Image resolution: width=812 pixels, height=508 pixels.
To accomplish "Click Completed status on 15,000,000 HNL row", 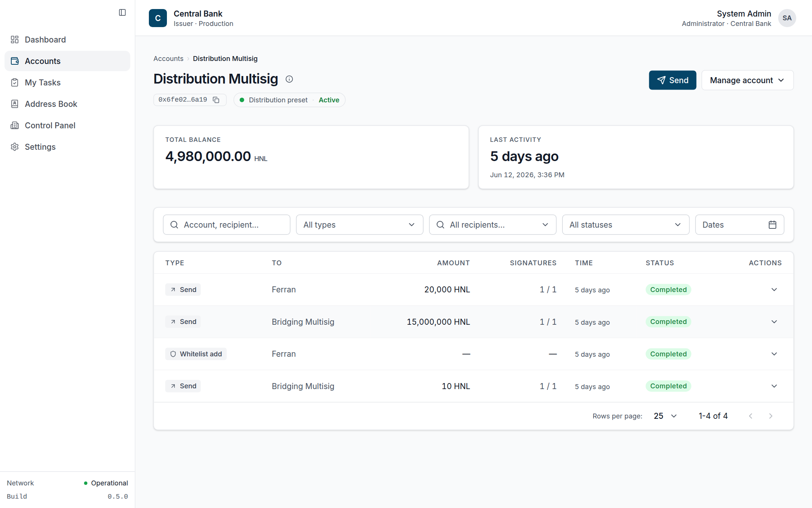I will [x=668, y=322].
